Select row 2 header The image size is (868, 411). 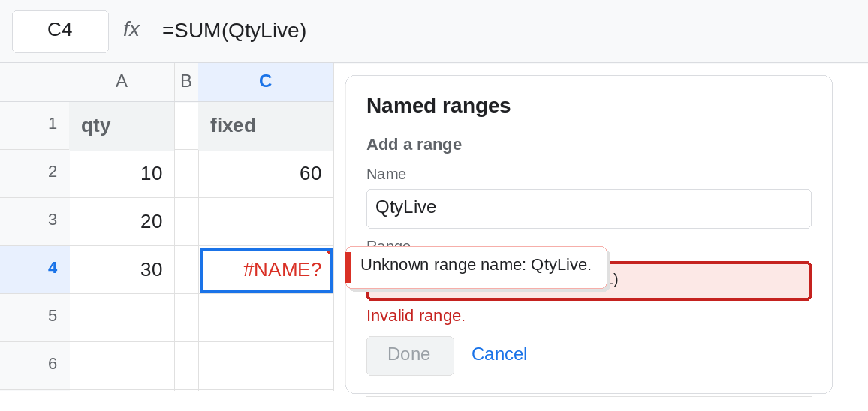point(35,174)
